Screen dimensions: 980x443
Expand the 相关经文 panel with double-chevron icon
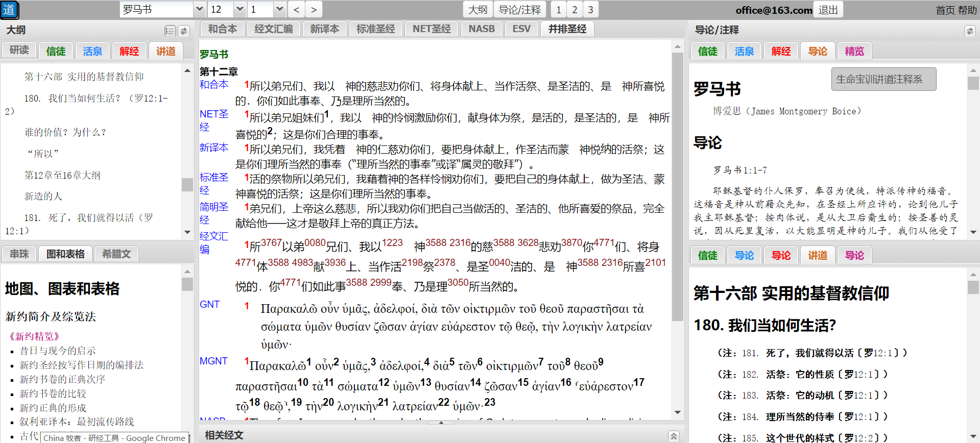674,436
